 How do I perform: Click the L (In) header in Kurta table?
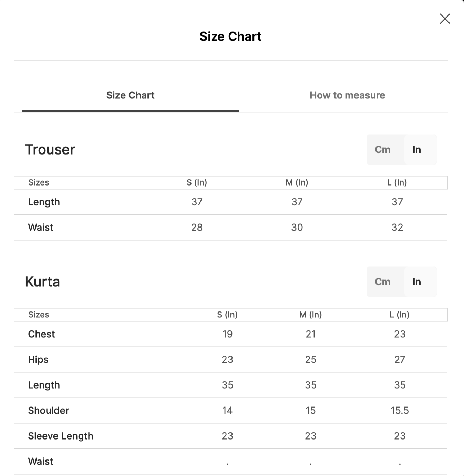pos(400,315)
